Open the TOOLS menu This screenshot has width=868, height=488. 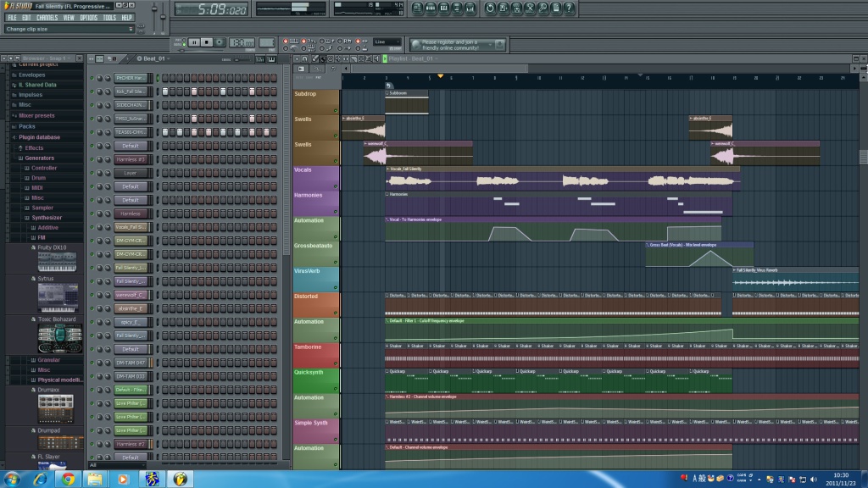click(109, 18)
